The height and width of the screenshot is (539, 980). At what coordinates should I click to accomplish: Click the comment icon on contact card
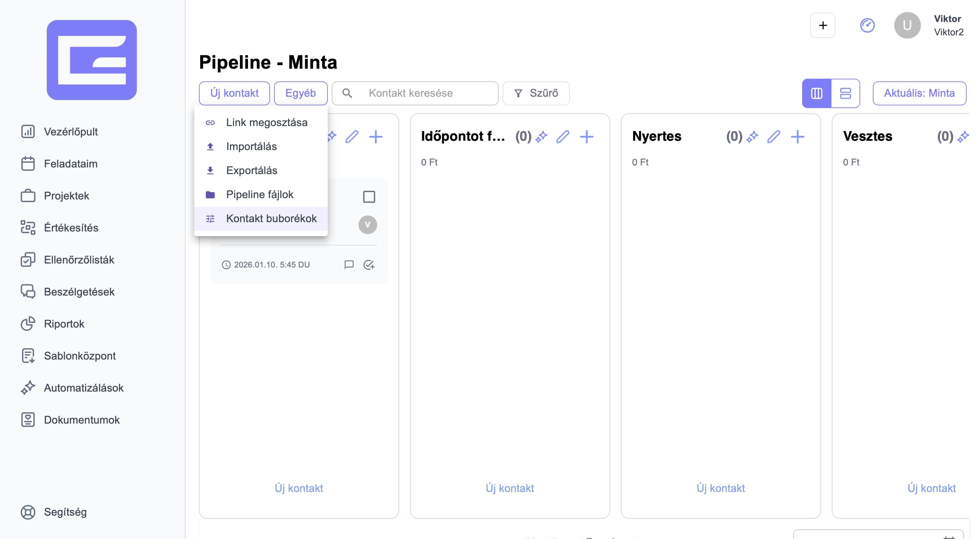pyautogui.click(x=348, y=264)
